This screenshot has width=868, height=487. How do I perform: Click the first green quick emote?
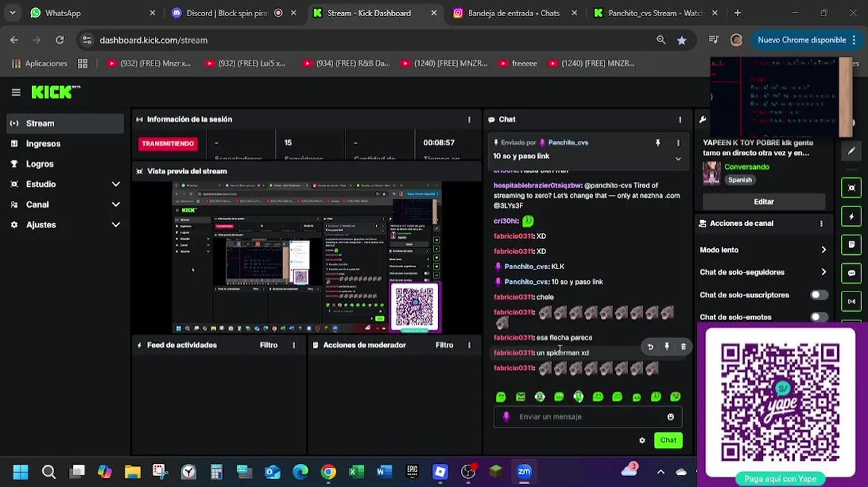[x=501, y=397]
